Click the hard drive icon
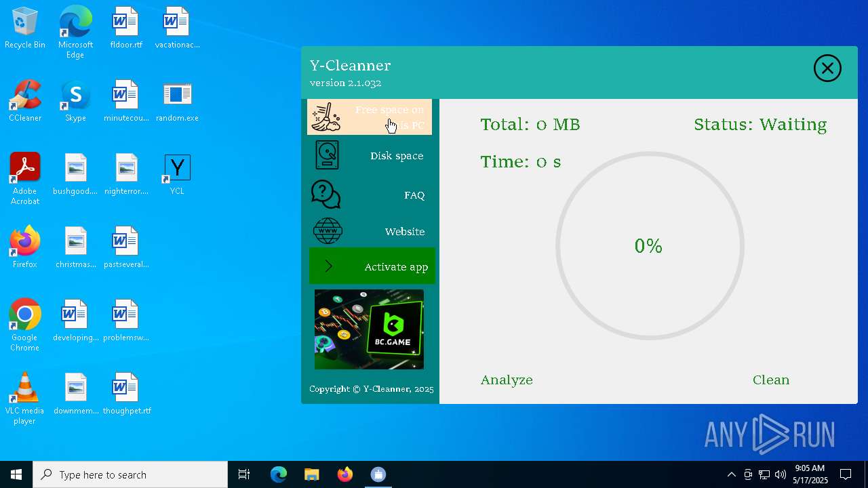Screen dimensions: 868x488 327,155
